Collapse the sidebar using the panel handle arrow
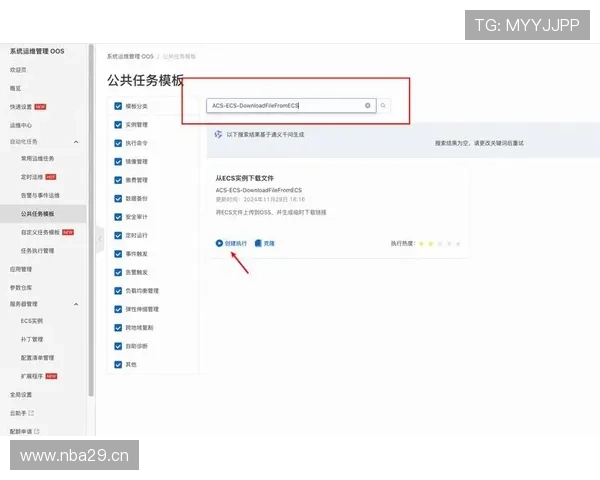600x480 pixels. [x=100, y=239]
